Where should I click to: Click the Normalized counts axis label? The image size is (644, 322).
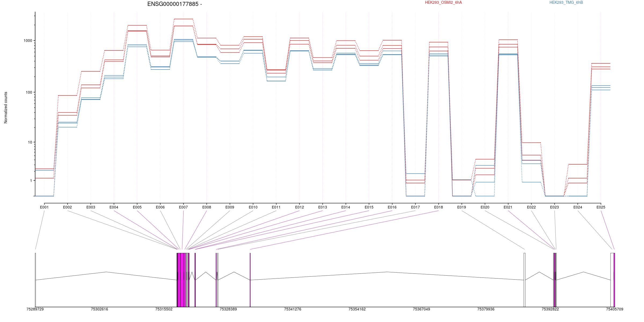pos(6,108)
